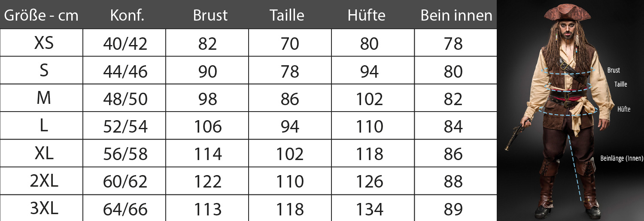Screen dimensions: 644x221
Task: Click the Hüfte column header
Action: pos(366,15)
